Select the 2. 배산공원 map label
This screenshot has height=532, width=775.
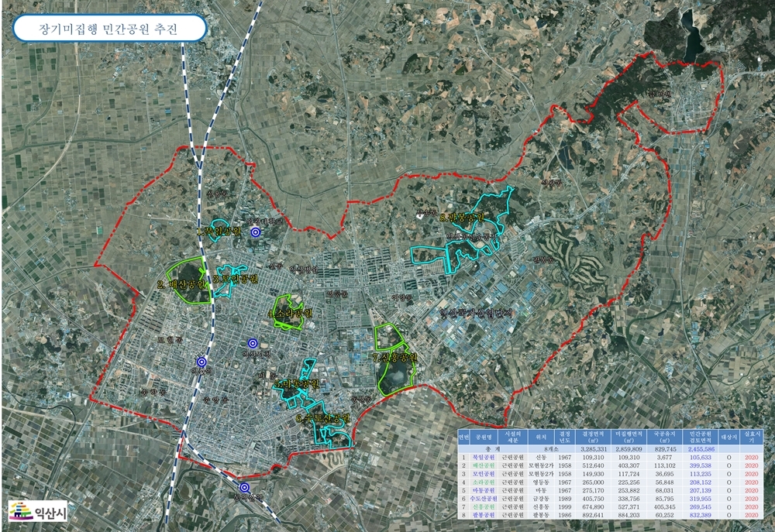181,284
